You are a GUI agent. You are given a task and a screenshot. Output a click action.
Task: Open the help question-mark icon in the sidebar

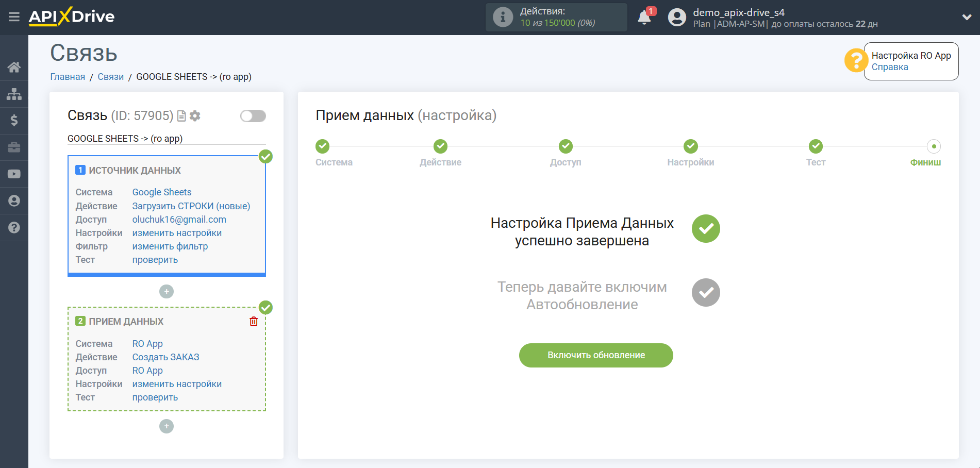click(x=14, y=227)
